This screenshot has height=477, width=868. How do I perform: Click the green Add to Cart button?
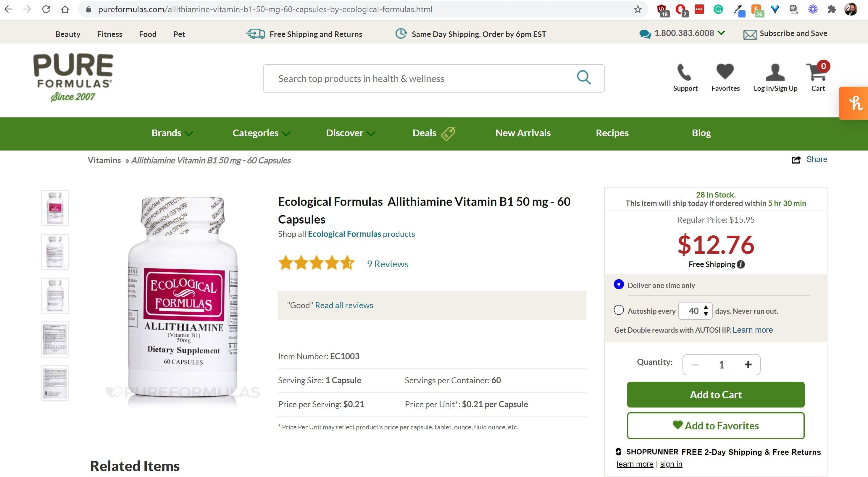pos(715,394)
